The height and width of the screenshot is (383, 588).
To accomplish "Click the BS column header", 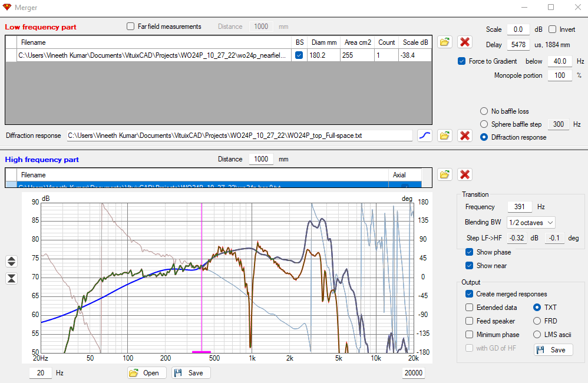I will click(x=299, y=42).
